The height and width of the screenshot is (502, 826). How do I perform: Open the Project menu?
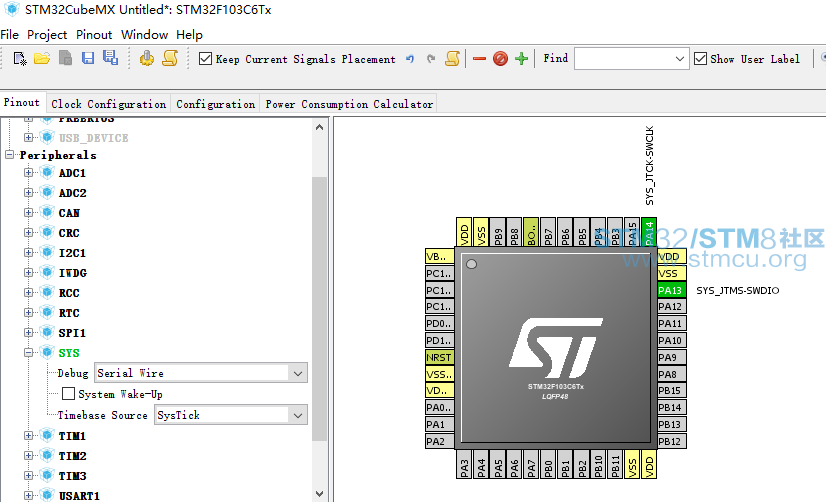(47, 35)
